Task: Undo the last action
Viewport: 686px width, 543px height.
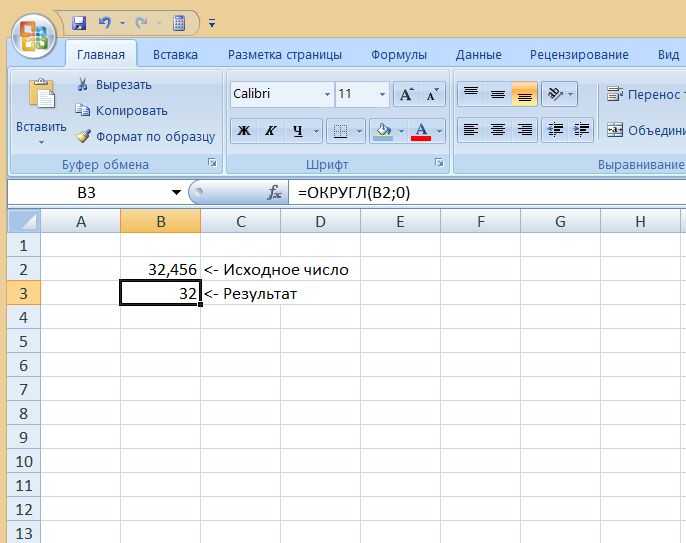Action: [105, 22]
